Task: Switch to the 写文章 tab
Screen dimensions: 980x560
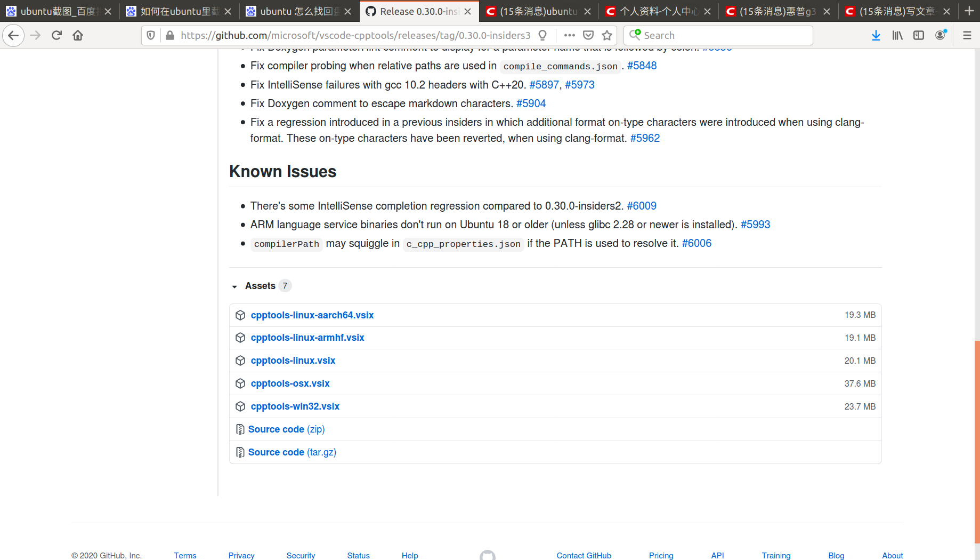Action: (898, 11)
